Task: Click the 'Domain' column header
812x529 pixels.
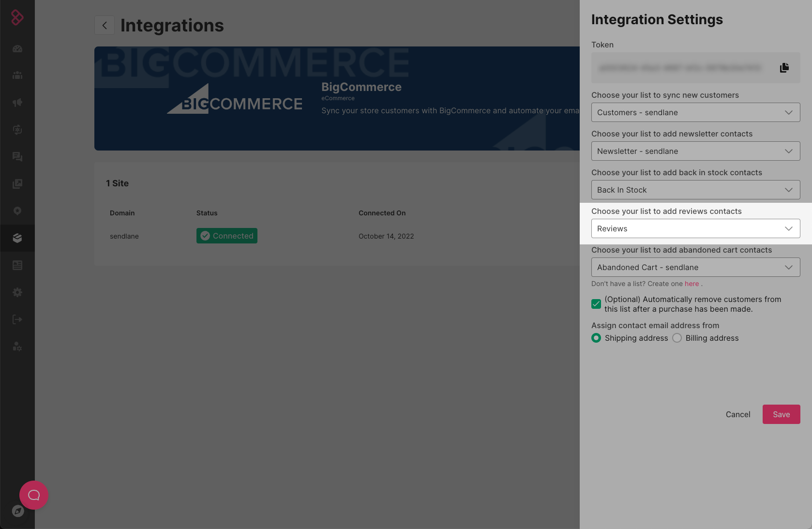Action: coord(122,213)
